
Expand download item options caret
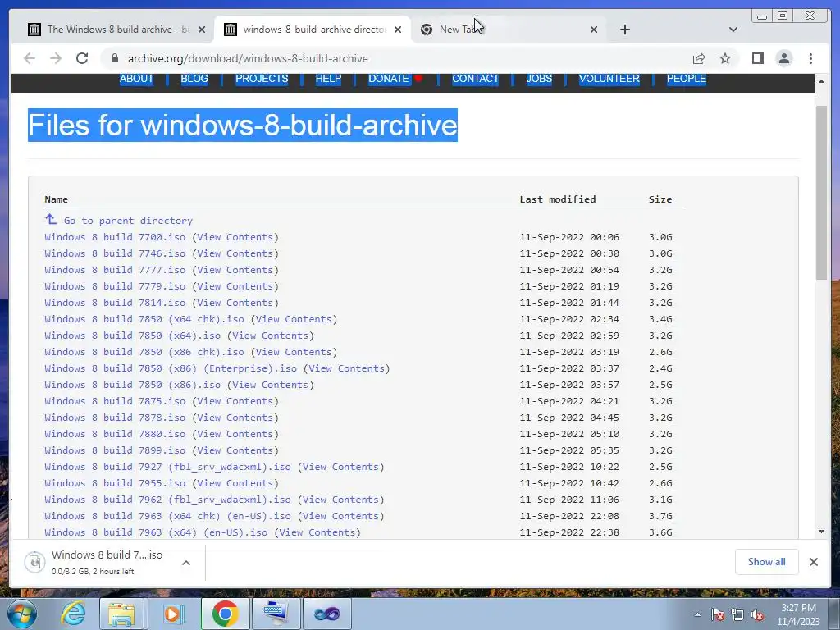coord(186,563)
